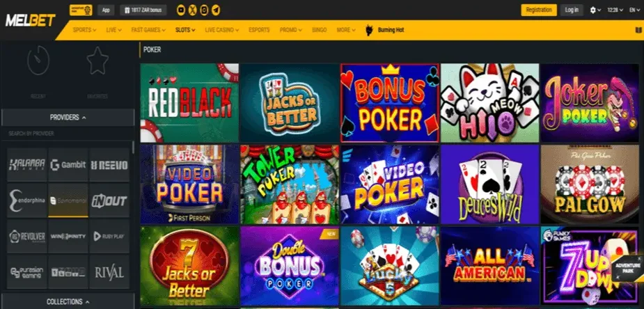Collapse the Providers section
Screen dimensions: 644x309
click(x=68, y=118)
